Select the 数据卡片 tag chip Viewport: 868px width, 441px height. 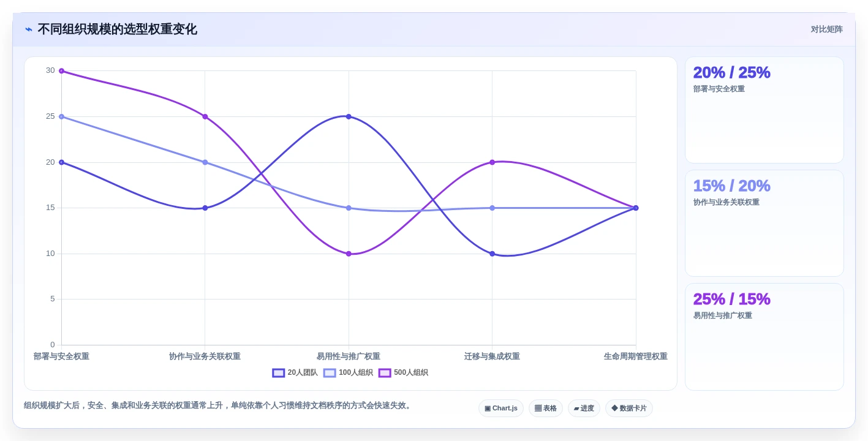[629, 409]
